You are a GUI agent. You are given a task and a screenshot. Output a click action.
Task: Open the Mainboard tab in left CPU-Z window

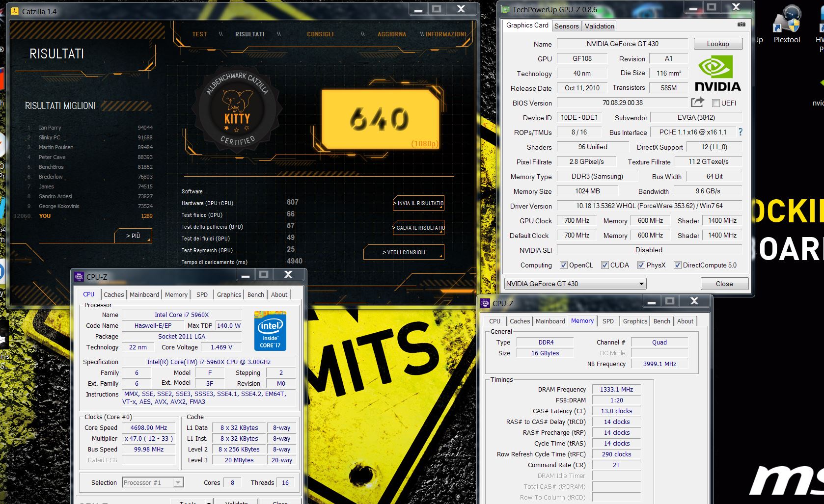pos(144,294)
